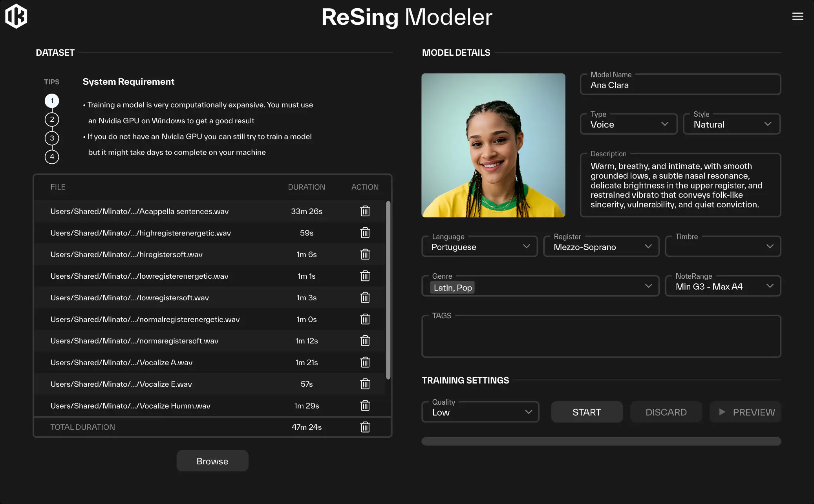Image resolution: width=814 pixels, height=504 pixels.
Task: Expand the Register dropdown Mezzo-Soprano
Action: (601, 247)
